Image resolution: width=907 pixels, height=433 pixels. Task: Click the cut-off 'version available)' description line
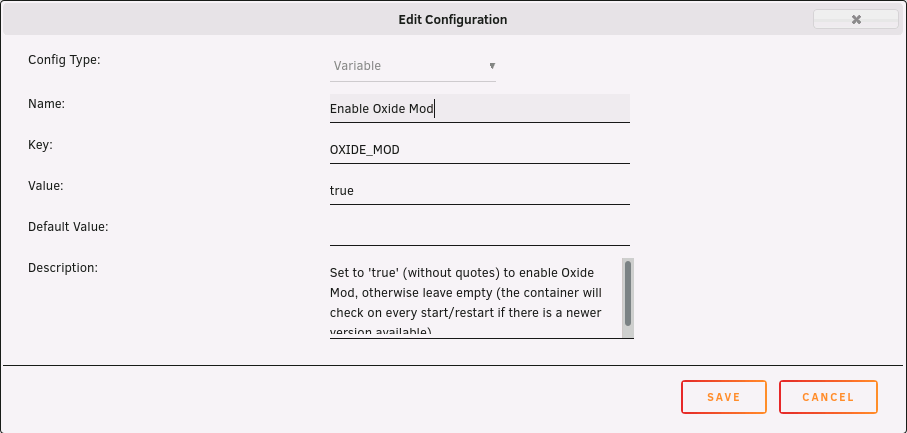(381, 332)
